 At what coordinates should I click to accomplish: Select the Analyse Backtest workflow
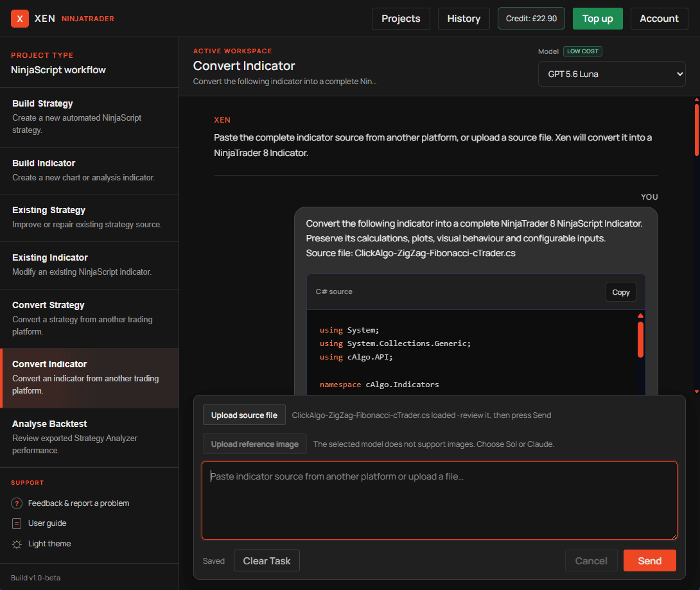click(x=89, y=437)
